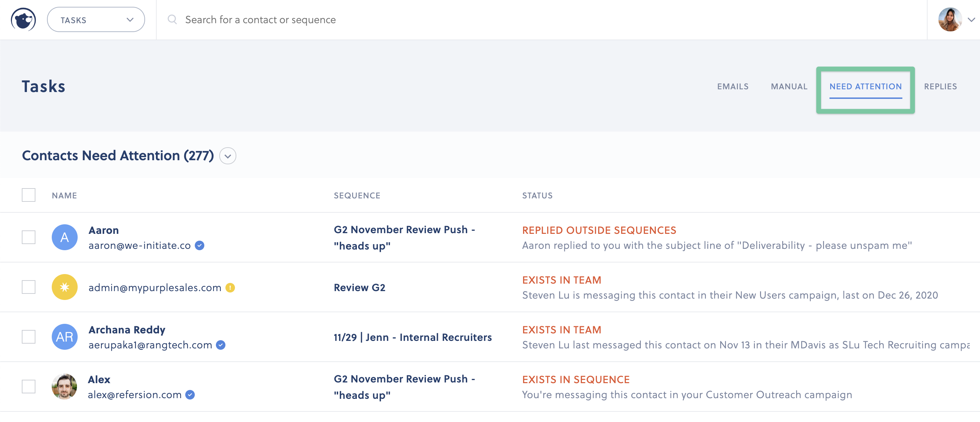The height and width of the screenshot is (422, 980).
Task: Click the Contacts Need Attention (277) heading
Action: [118, 156]
